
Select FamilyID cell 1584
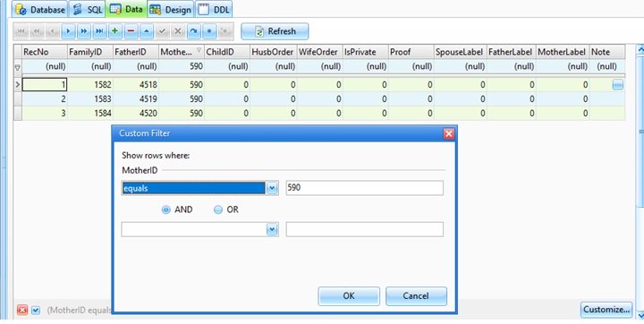click(90, 113)
